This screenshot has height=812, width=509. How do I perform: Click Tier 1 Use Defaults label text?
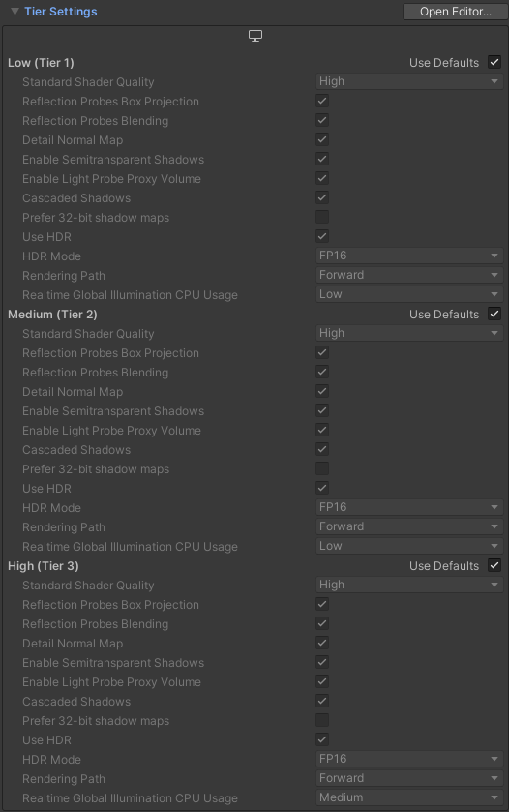pyautogui.click(x=444, y=63)
